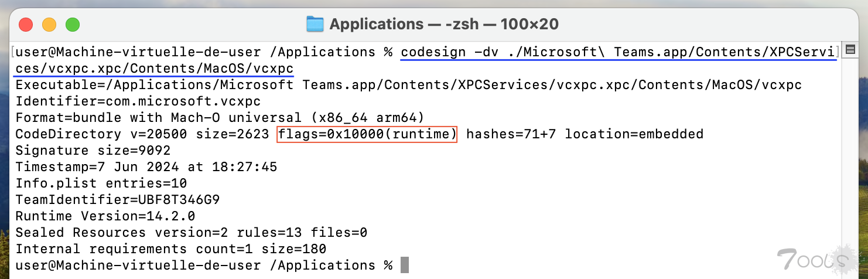Screen dimensions: 868x279
Task: Click "Sealed Resources version=2 rules=13 files=0" line
Action: pos(192,233)
